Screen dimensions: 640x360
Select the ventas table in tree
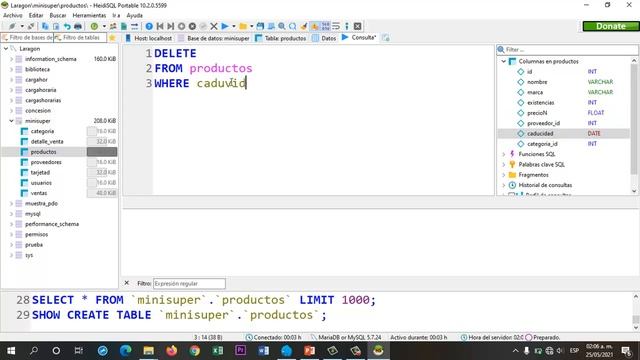click(39, 193)
